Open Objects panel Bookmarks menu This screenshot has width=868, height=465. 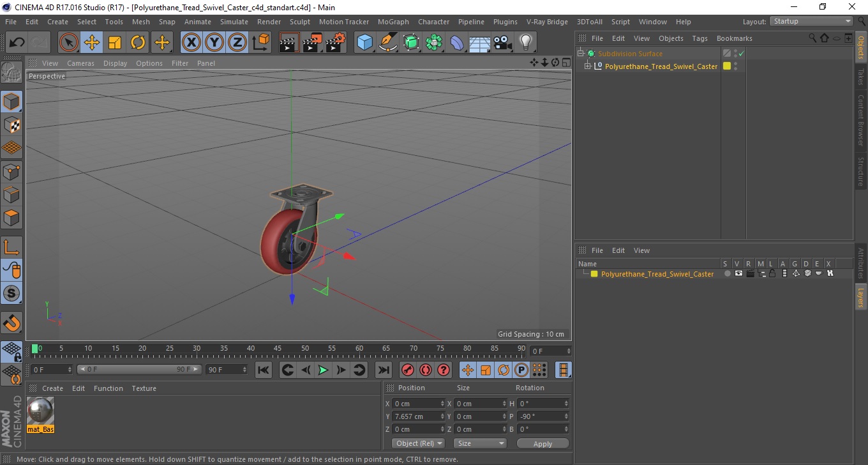pos(734,38)
